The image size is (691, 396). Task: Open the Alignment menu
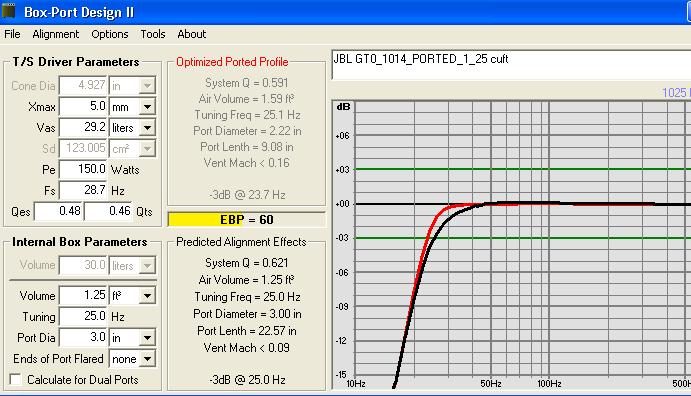tap(56, 34)
